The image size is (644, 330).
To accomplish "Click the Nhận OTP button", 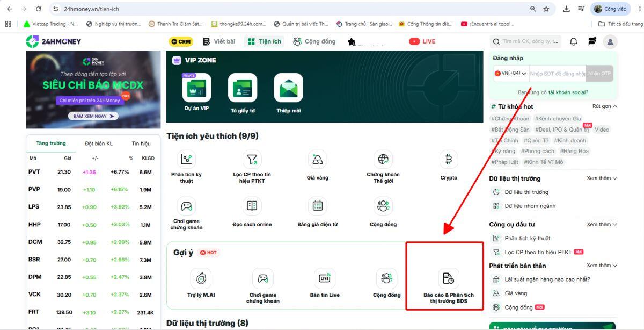I will pyautogui.click(x=599, y=73).
